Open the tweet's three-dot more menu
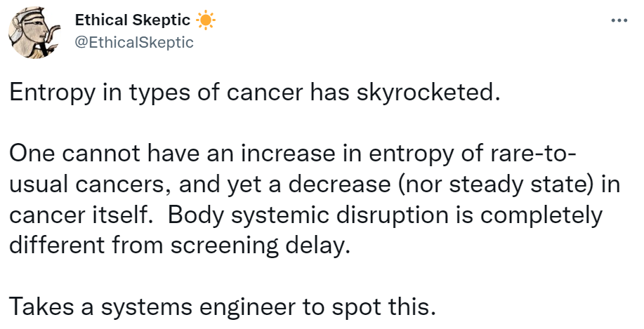This screenshot has height=329, width=644. (x=618, y=20)
